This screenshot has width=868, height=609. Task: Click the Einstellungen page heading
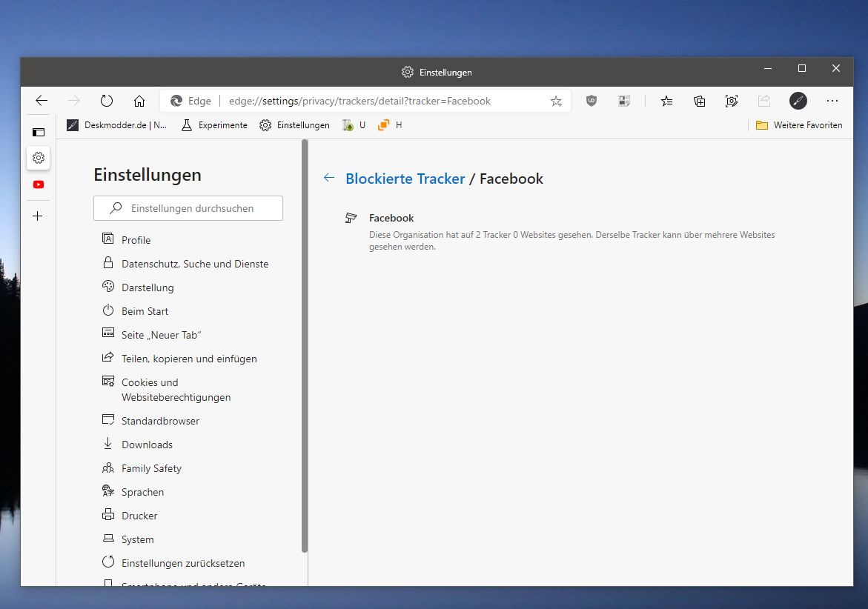[148, 175]
